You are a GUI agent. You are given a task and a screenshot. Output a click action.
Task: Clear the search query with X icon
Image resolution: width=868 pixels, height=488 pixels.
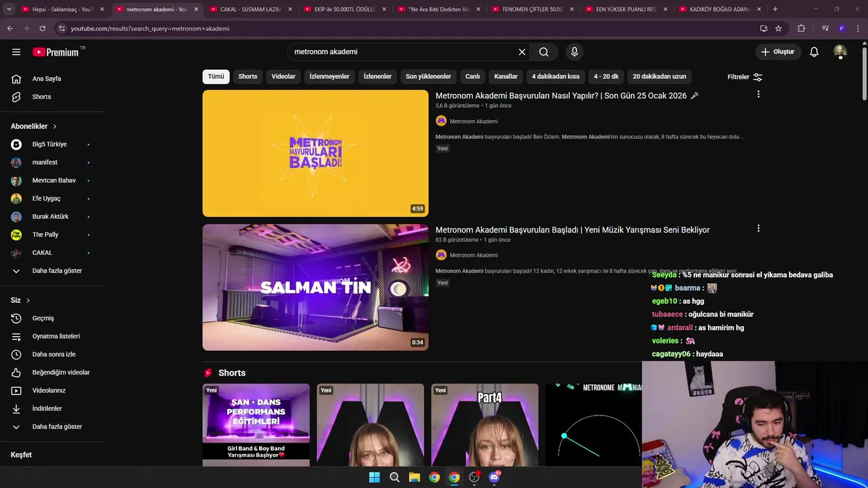point(522,52)
